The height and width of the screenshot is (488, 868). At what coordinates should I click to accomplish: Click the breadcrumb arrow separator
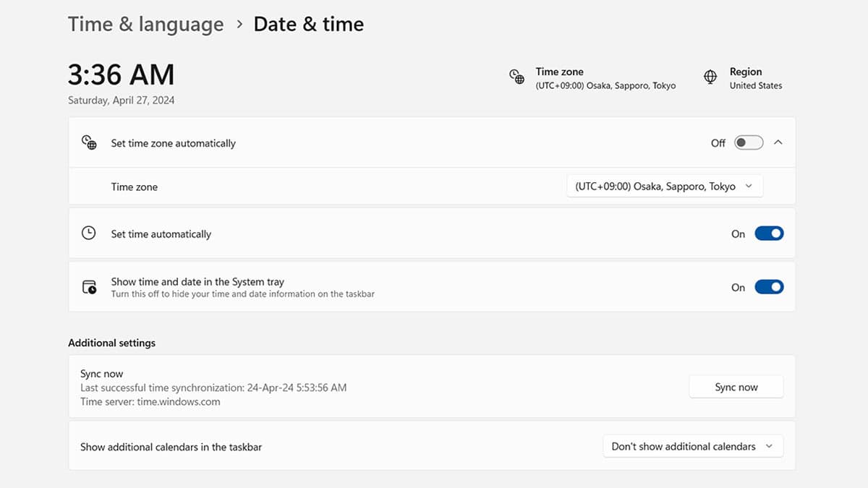pyautogui.click(x=239, y=25)
